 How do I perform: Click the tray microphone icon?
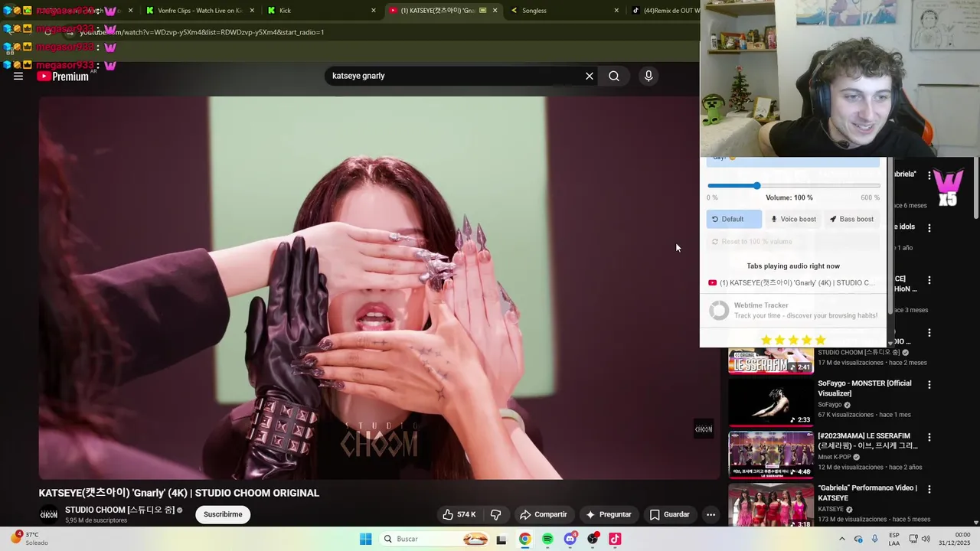point(875,539)
